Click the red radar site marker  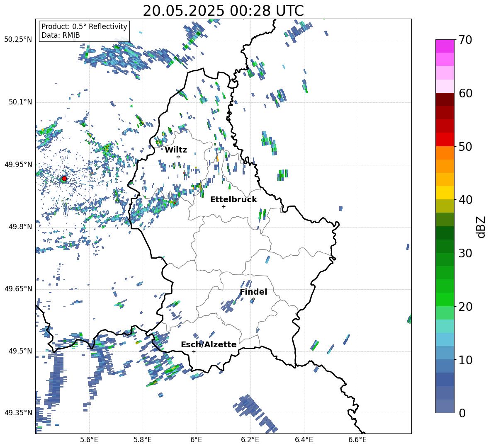[64, 179]
